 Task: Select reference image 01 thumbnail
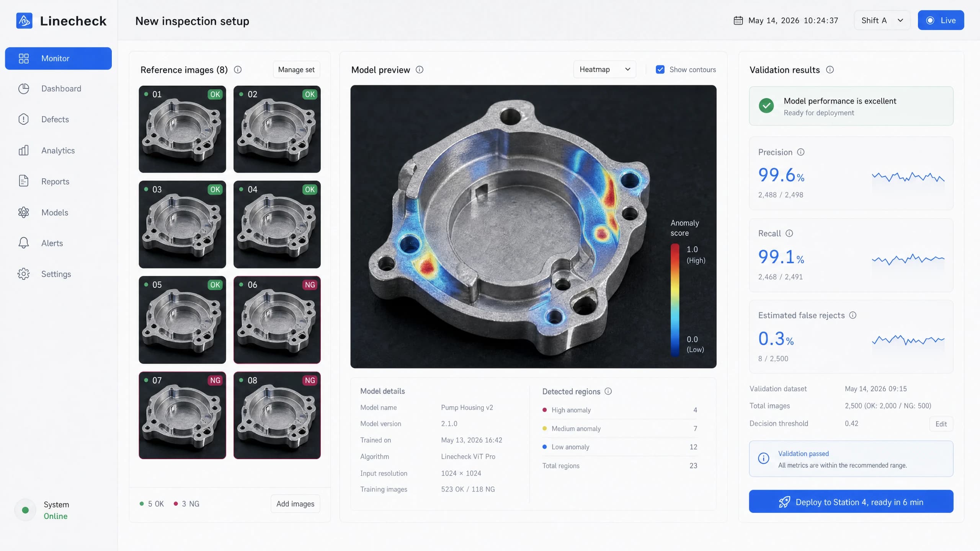tap(182, 129)
